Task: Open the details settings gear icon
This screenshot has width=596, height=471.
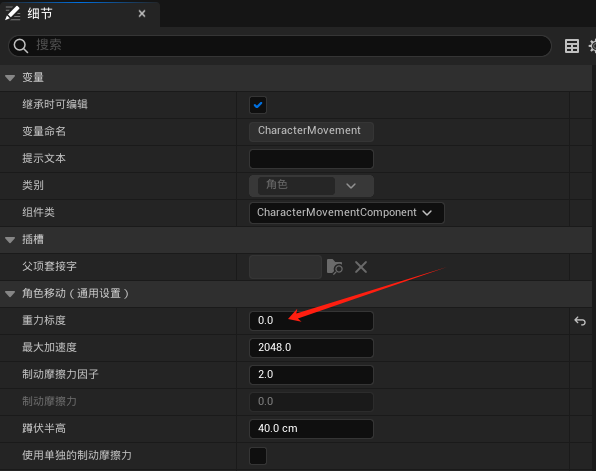Action: coord(593,46)
